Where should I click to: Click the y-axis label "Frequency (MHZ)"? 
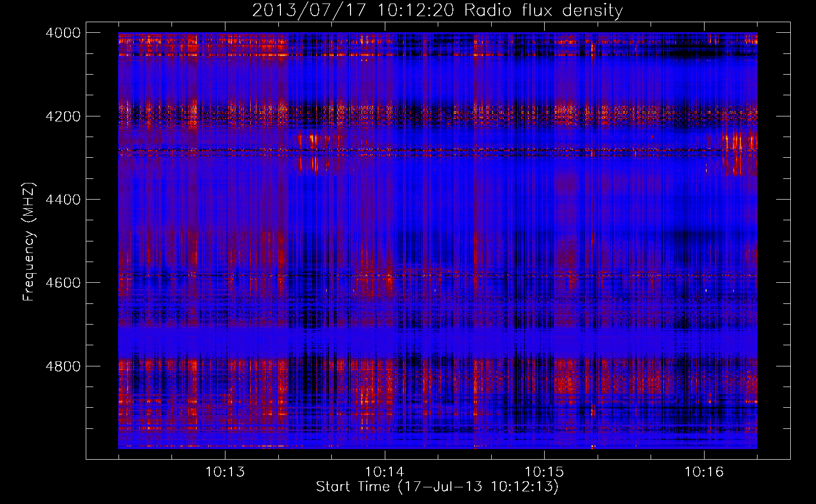29,242
